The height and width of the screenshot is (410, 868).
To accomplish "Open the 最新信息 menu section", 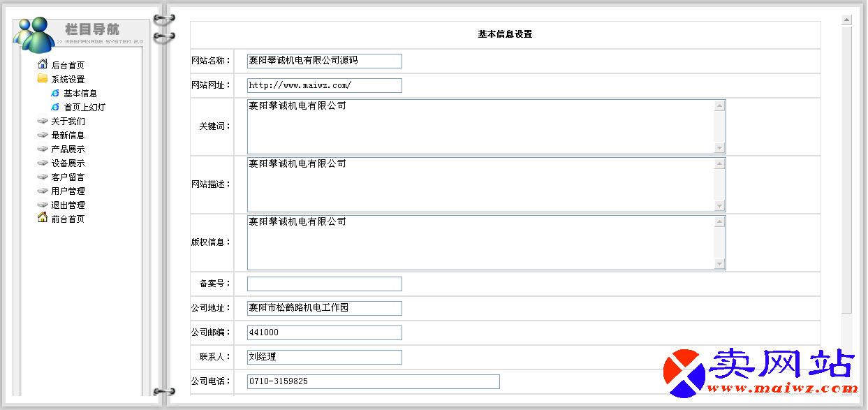I will click(68, 135).
